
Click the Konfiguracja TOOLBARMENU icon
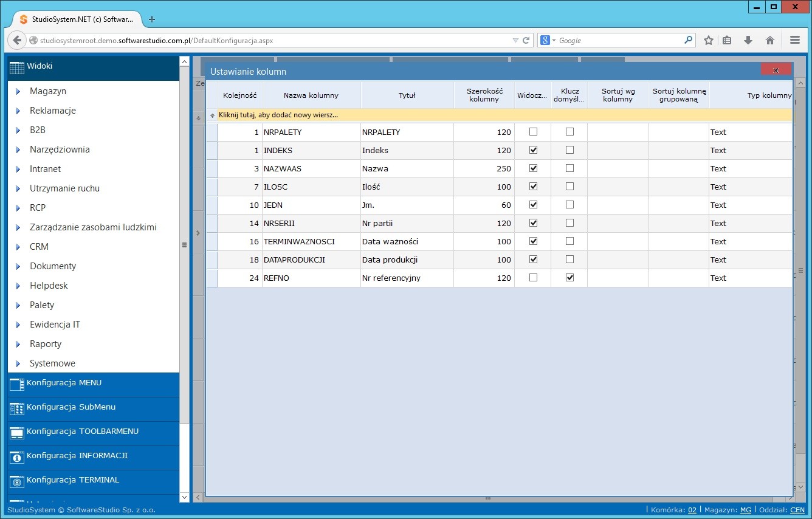(x=17, y=433)
